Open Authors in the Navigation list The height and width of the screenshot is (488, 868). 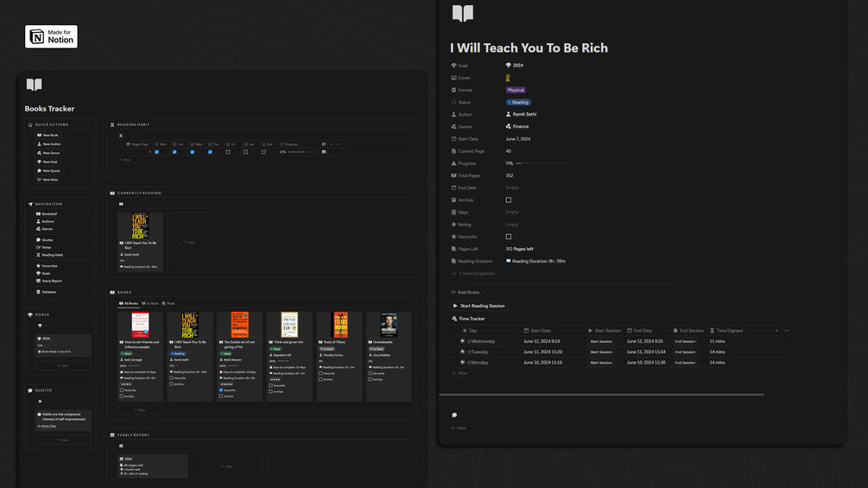click(x=46, y=221)
